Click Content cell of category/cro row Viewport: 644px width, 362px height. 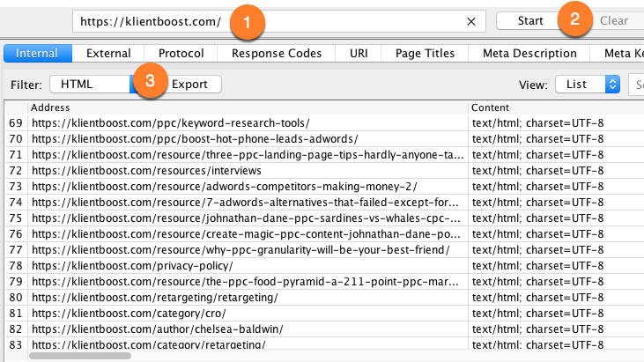tap(556, 314)
